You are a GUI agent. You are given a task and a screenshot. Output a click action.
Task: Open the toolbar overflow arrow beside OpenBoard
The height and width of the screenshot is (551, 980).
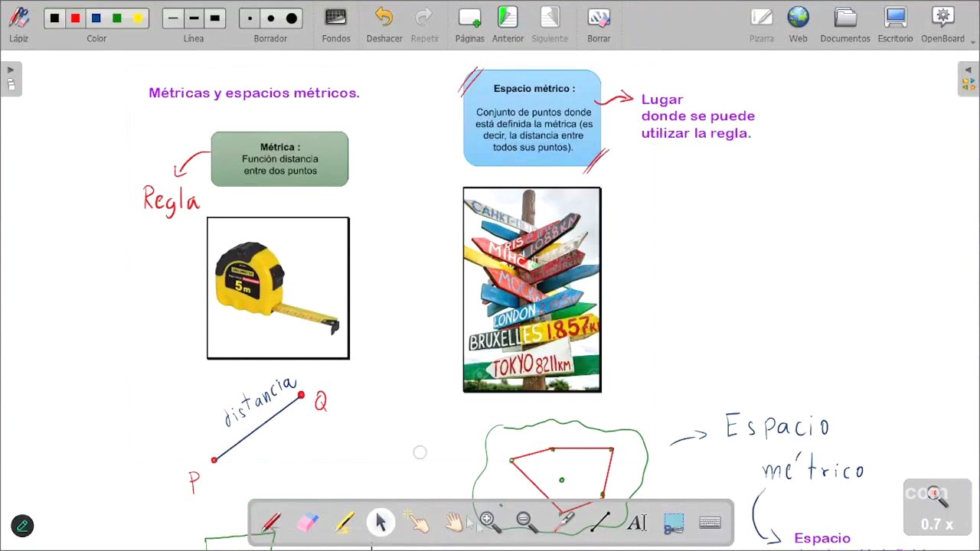[974, 41]
